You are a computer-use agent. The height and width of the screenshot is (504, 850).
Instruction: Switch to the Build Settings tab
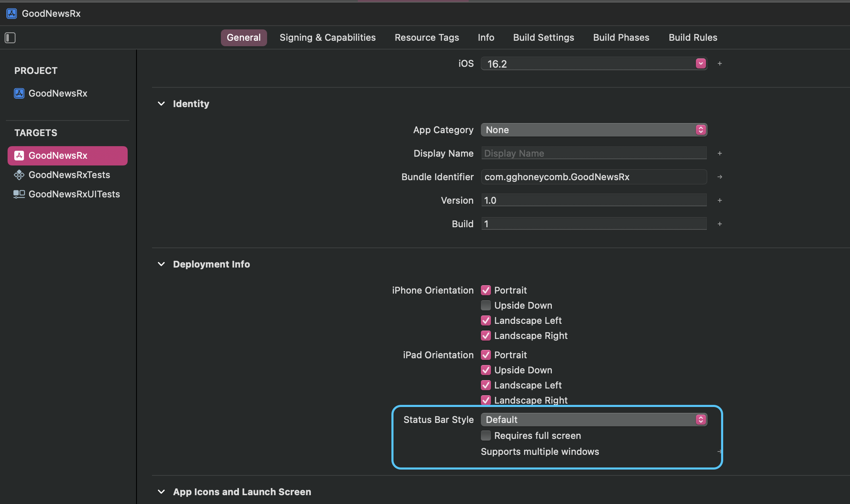[543, 37]
